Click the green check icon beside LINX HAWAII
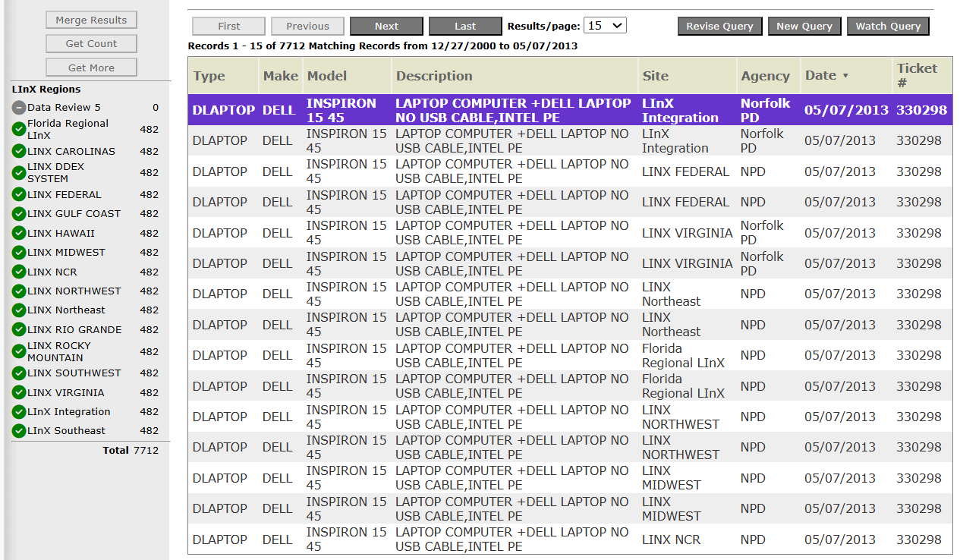The image size is (960, 560). click(x=19, y=234)
